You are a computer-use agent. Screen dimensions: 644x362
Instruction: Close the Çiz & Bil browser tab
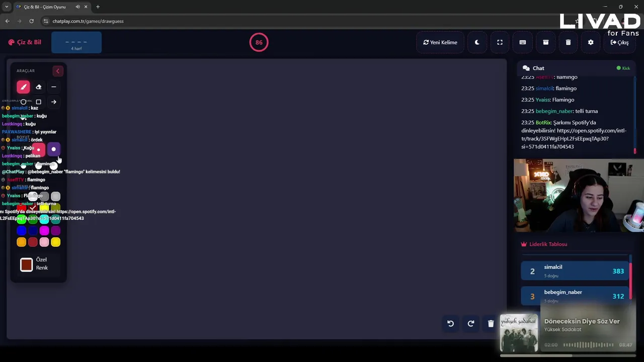point(86,7)
